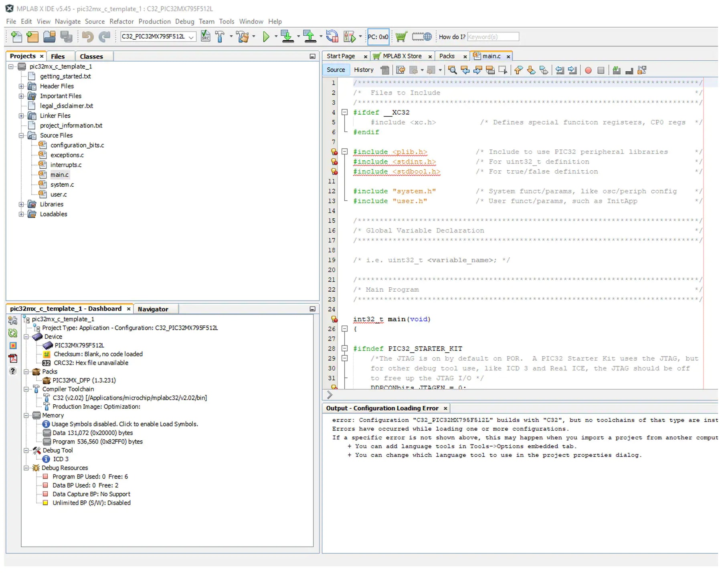Click the green Refresh icon in Dashboard sidebar
This screenshot has width=728, height=573.
pos(13,333)
